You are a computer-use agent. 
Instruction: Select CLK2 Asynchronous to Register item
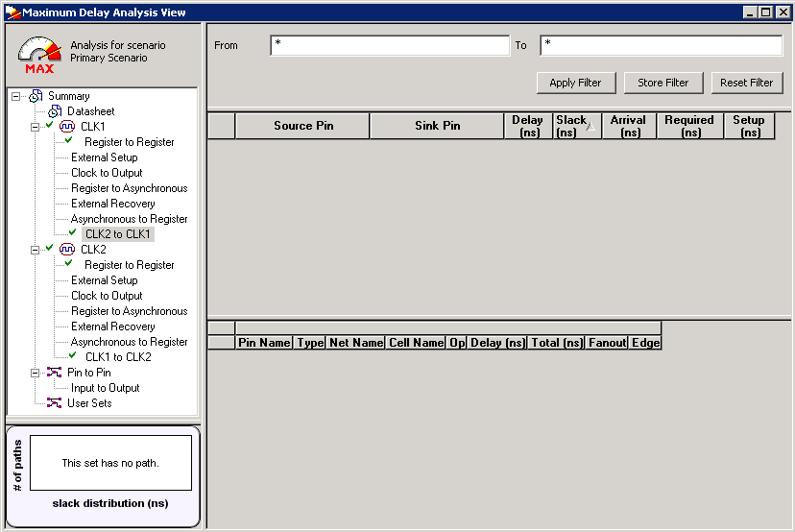pyautogui.click(x=130, y=341)
